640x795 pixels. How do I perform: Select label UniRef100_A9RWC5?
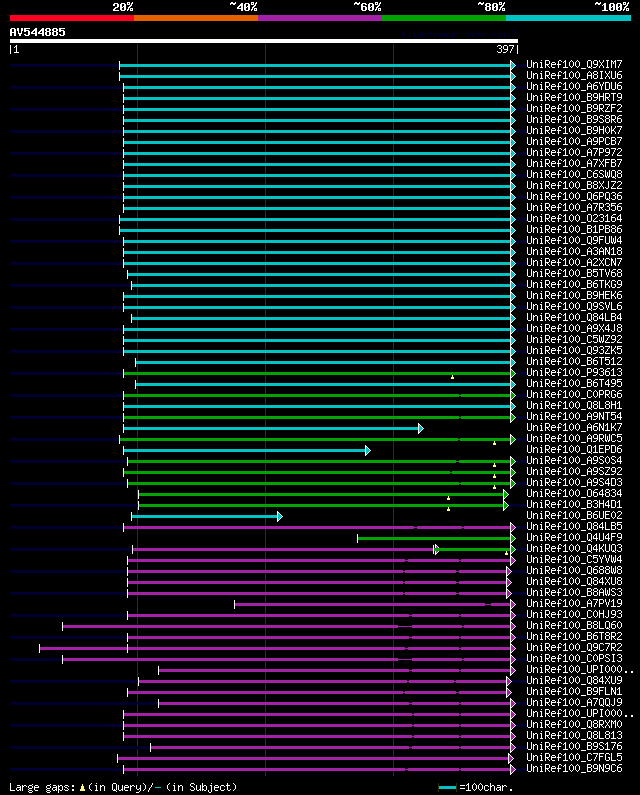[x=574, y=439]
